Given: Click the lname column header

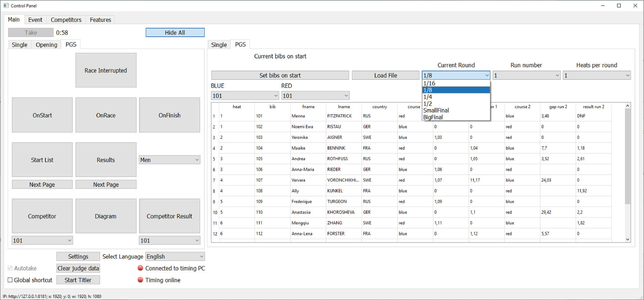Looking at the screenshot, I should (344, 107).
